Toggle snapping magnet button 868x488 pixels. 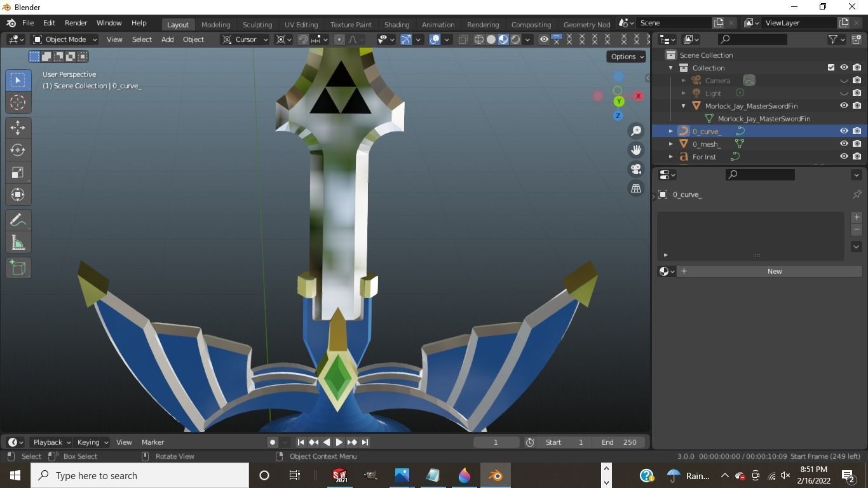point(303,39)
